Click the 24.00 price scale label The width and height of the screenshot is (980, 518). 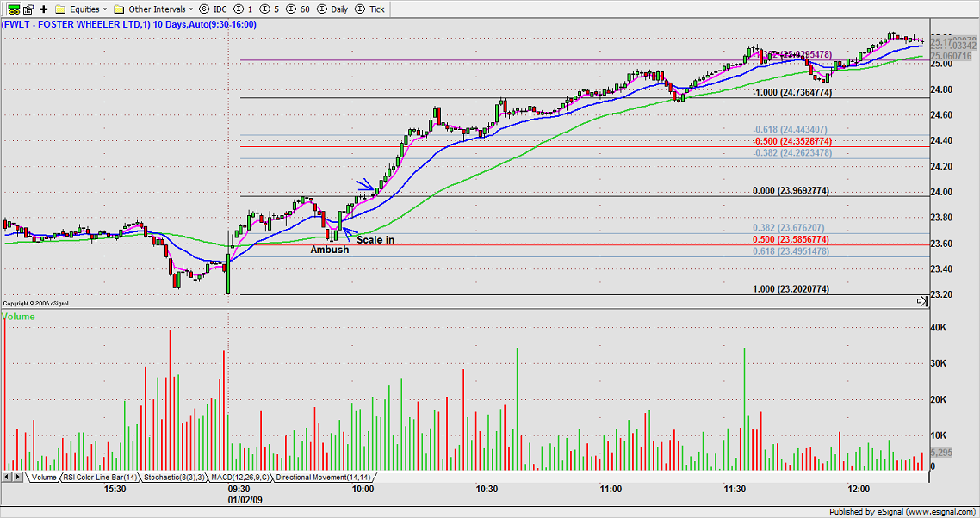942,192
